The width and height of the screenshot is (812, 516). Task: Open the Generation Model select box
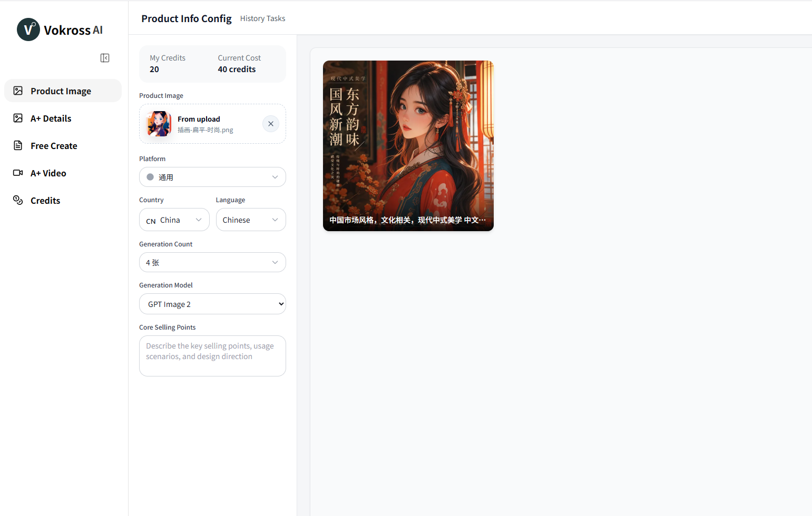click(212, 304)
